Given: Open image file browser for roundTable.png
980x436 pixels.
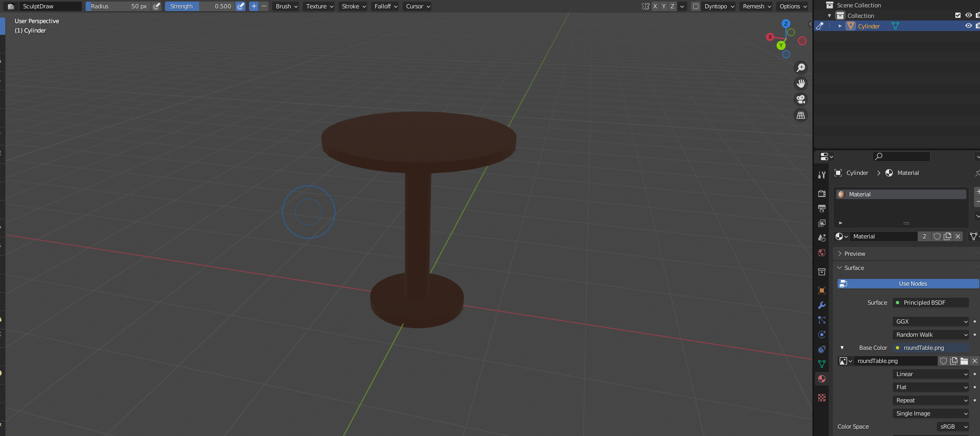Looking at the screenshot, I should coord(964,361).
